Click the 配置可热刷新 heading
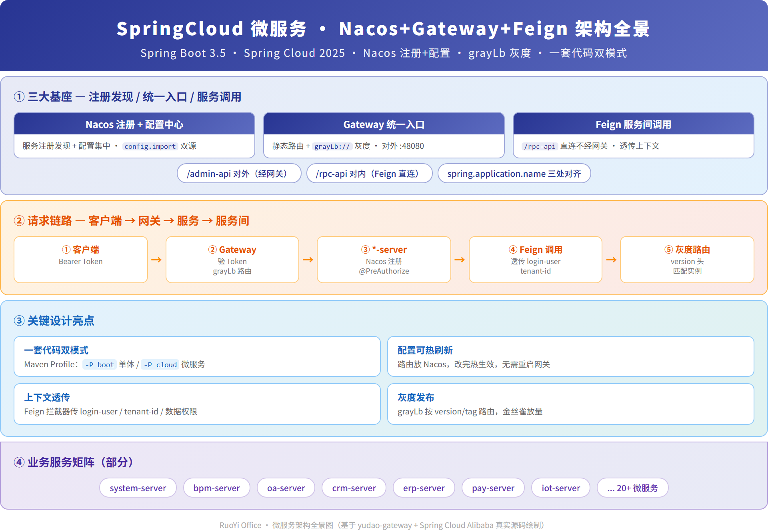 click(x=425, y=350)
